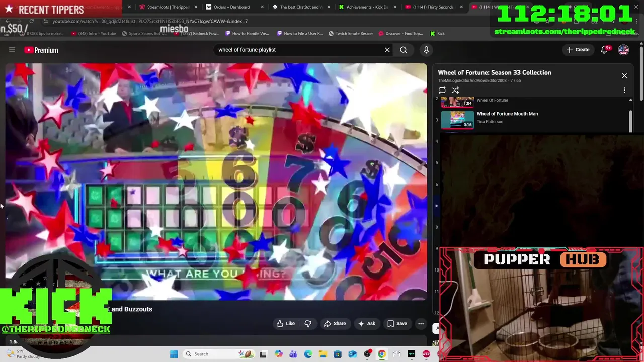
Task: Open OBS Studio from the taskbar
Action: tap(367, 354)
